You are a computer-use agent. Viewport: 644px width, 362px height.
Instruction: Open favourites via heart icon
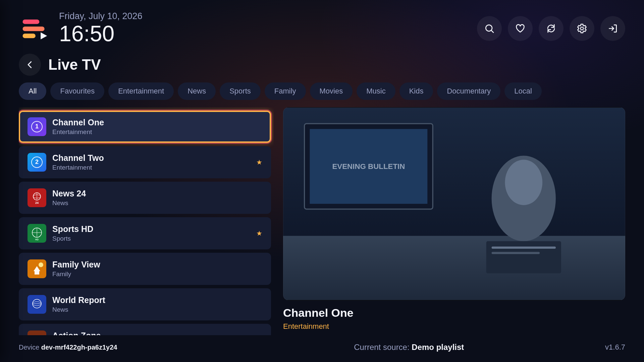(520, 28)
